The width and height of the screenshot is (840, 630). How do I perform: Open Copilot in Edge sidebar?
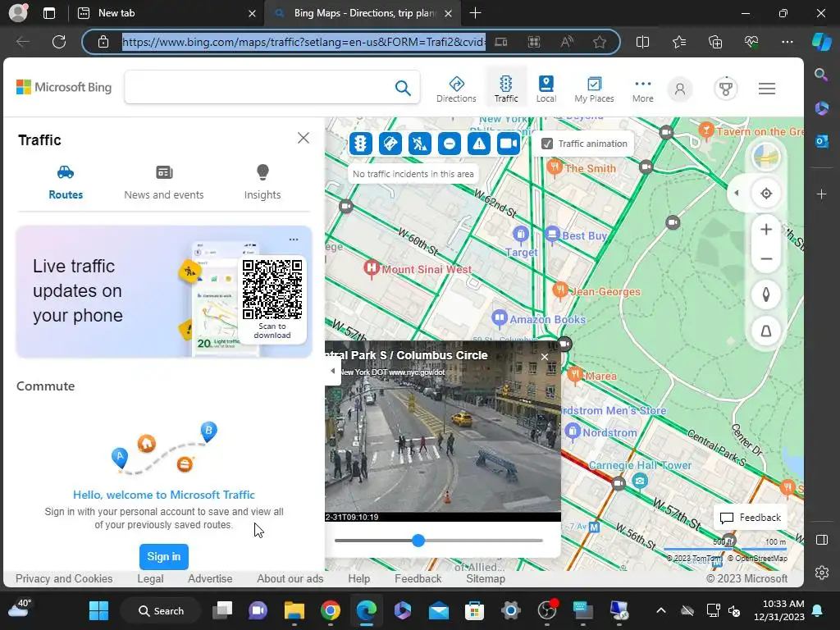[821, 42]
